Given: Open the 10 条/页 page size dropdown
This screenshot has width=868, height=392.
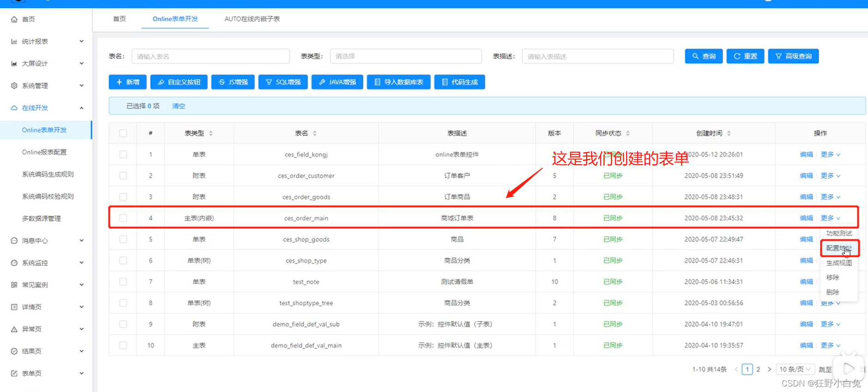Looking at the screenshot, I should [795, 369].
